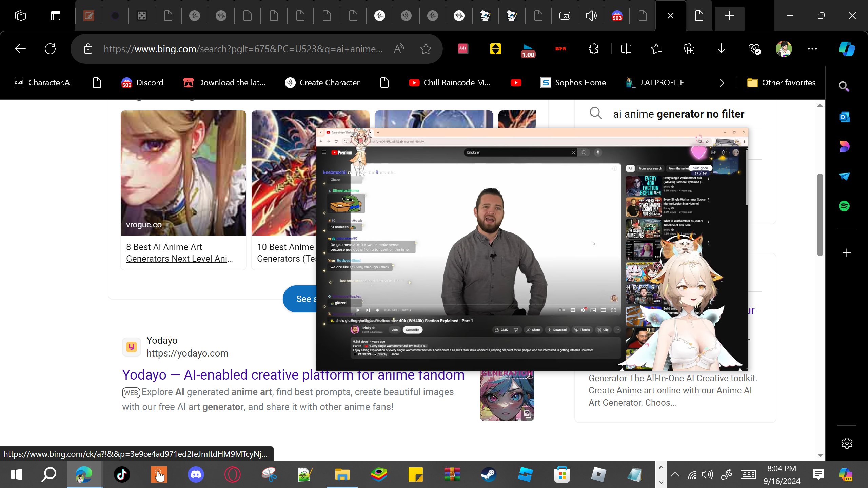Open Discord app in the taskbar
The height and width of the screenshot is (488, 868).
[x=196, y=474]
